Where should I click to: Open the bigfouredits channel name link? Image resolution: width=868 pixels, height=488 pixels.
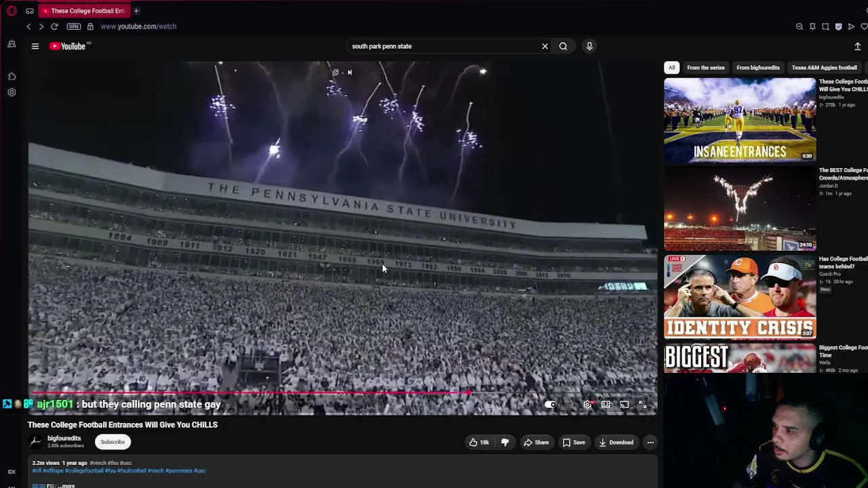click(64, 439)
